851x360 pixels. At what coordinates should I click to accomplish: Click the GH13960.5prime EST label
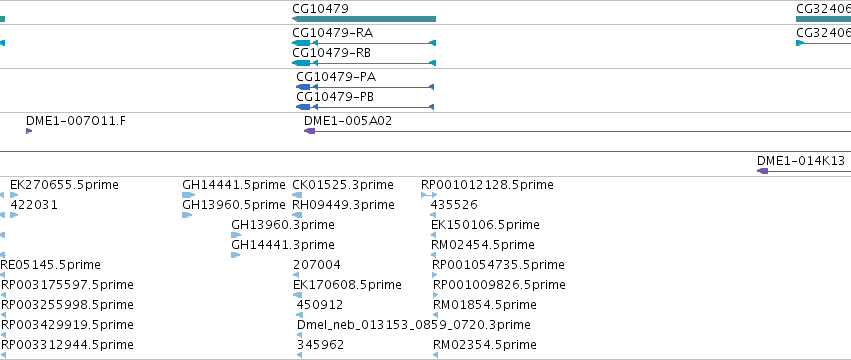coord(233,205)
